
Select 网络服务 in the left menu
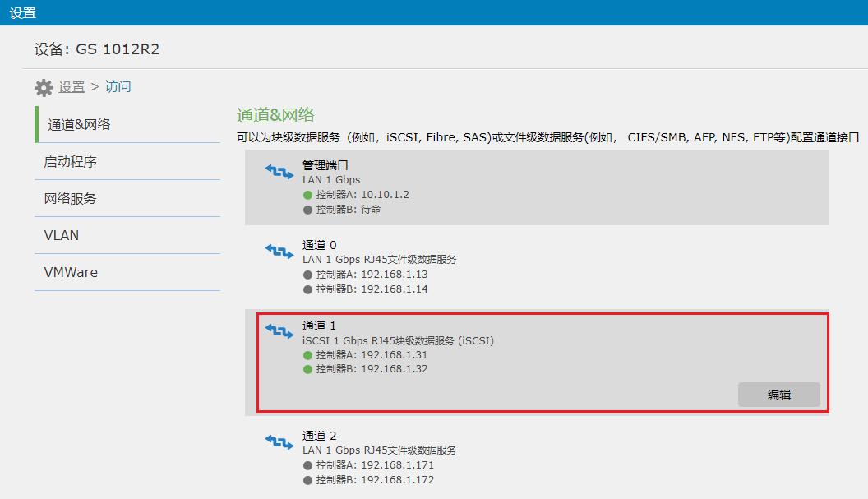[71, 199]
